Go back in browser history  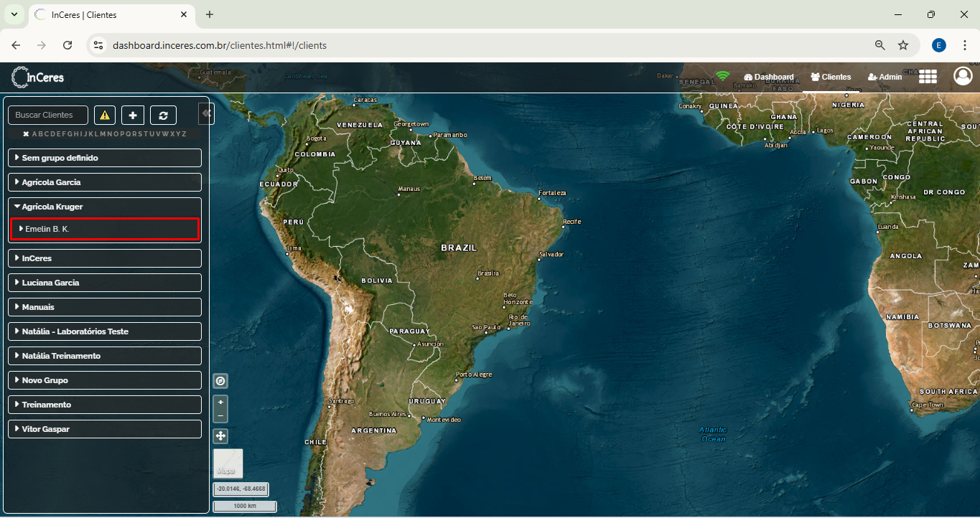[x=16, y=45]
